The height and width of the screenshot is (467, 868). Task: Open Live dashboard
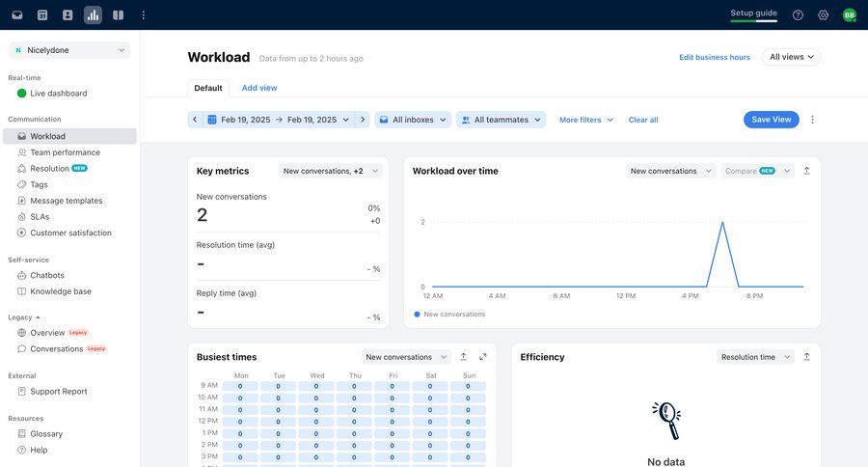pyautogui.click(x=58, y=93)
